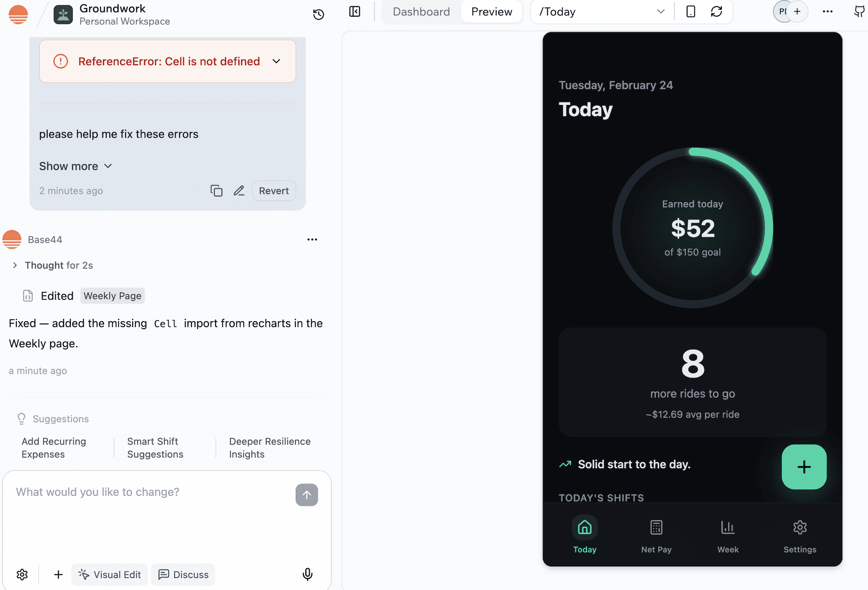Toggle Visual Edit mode
The width and height of the screenshot is (868, 590).
[110, 574]
